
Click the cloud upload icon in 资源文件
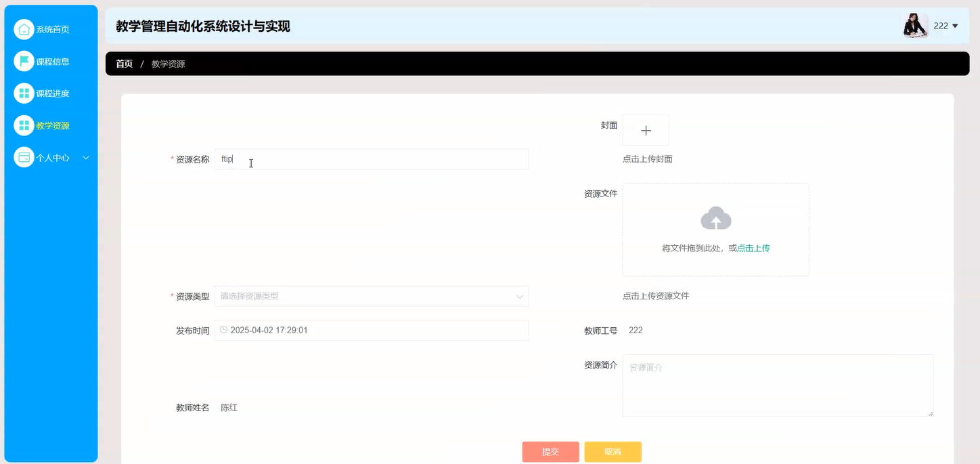pos(715,218)
